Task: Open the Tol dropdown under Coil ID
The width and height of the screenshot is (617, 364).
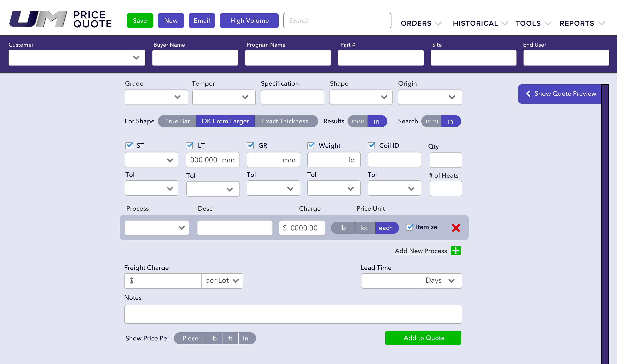Action: (394, 188)
